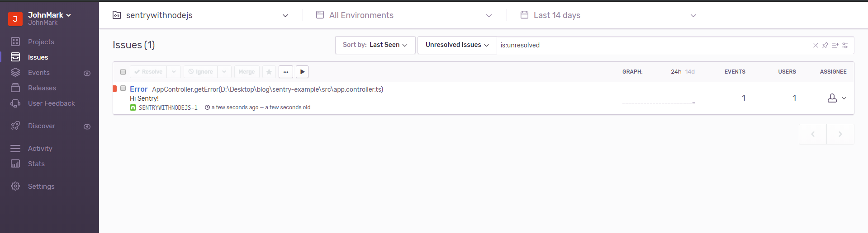This screenshot has height=233, width=868.
Task: Switch graph to 14d
Action: (x=690, y=72)
